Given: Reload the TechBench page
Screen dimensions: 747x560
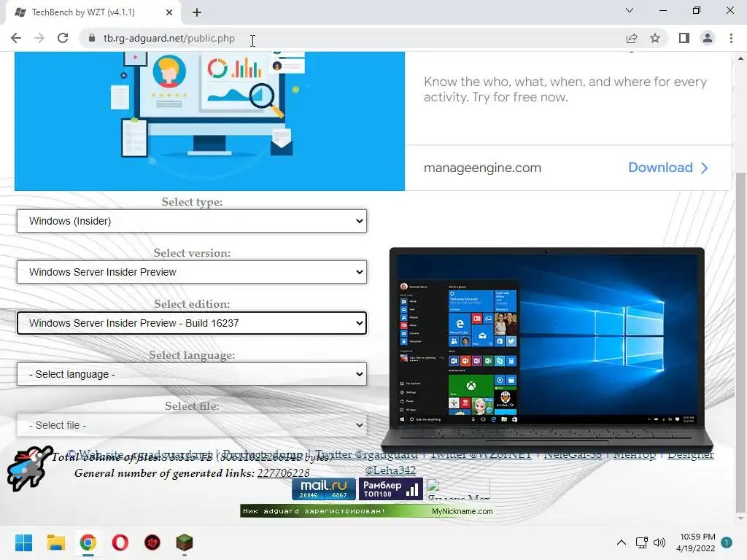Looking at the screenshot, I should [x=63, y=38].
